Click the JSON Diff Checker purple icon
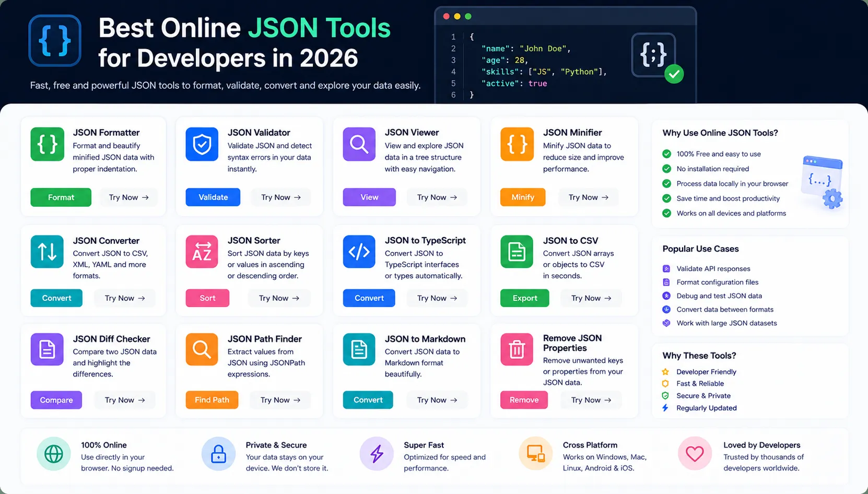This screenshot has width=868, height=494. pos(47,349)
